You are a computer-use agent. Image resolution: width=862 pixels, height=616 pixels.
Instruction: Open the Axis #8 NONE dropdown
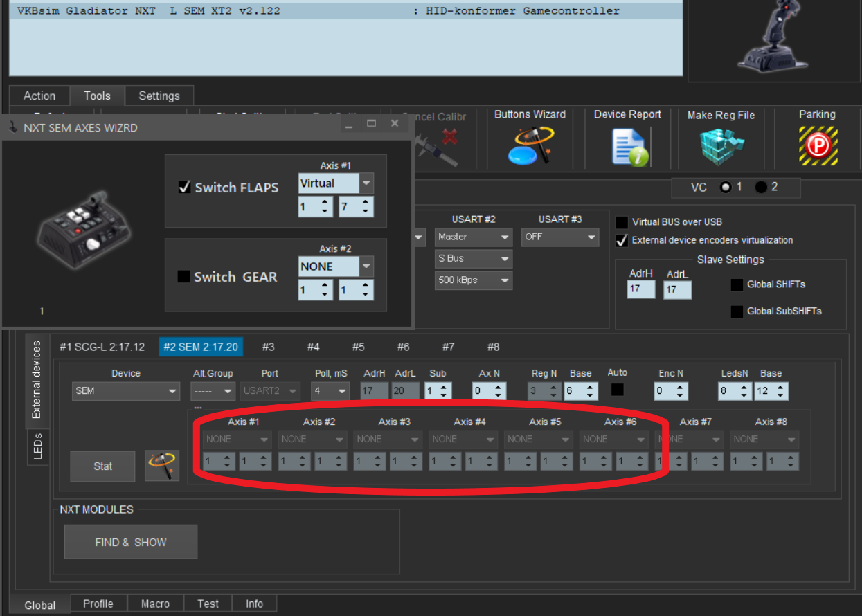click(764, 439)
